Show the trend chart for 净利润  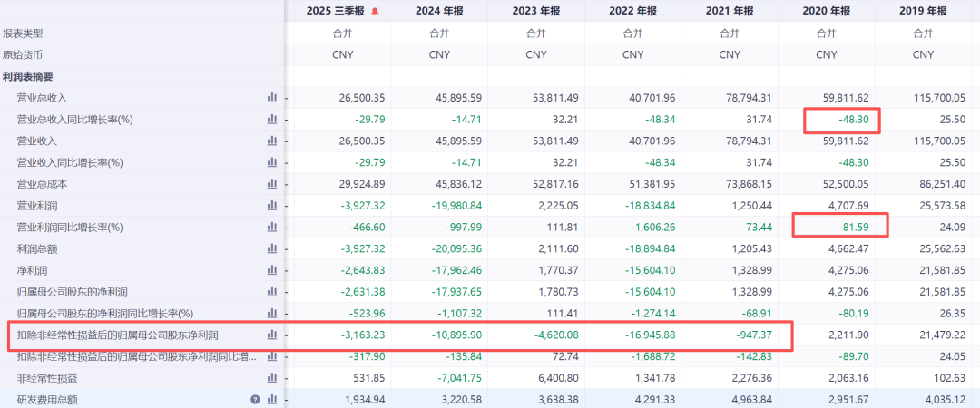coord(271,270)
